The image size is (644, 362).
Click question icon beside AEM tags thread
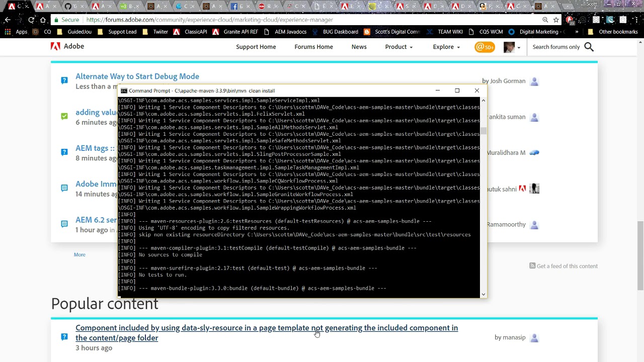click(x=64, y=152)
